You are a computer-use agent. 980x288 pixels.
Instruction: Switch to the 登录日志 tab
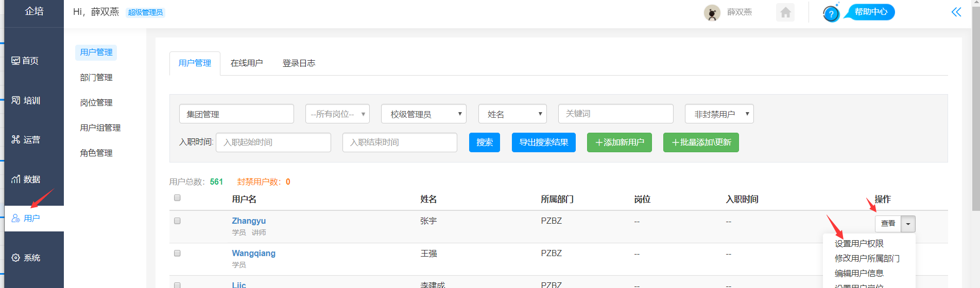coord(299,63)
